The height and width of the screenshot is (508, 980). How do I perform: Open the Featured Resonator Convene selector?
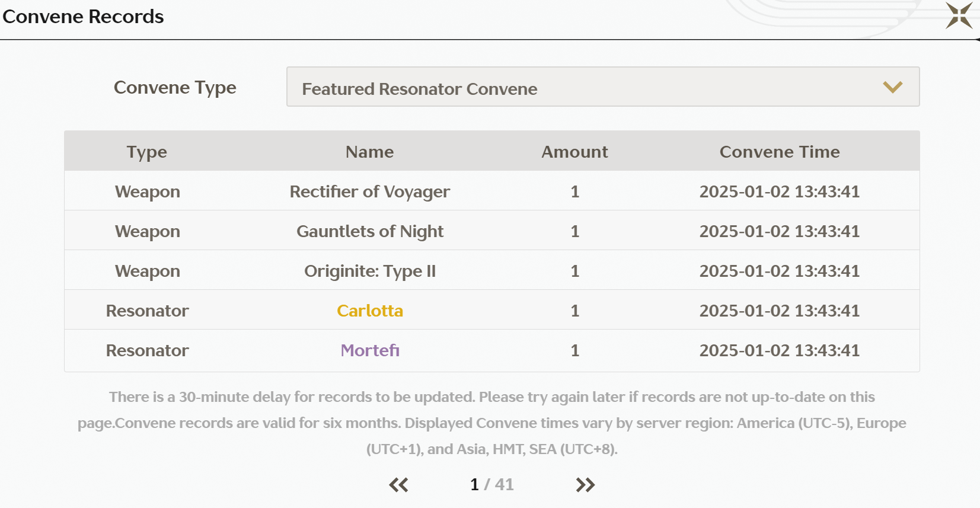(603, 87)
